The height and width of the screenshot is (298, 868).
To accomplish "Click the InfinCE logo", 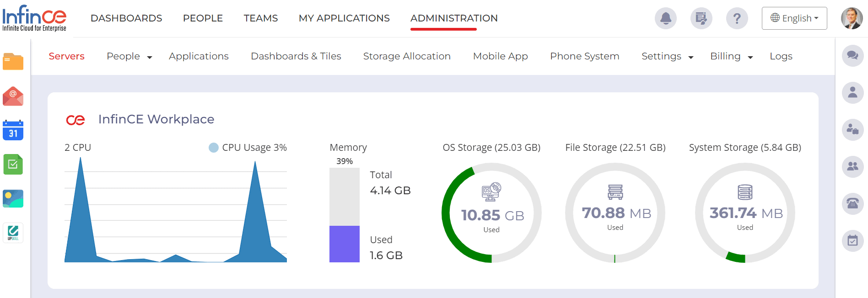I will click(34, 18).
